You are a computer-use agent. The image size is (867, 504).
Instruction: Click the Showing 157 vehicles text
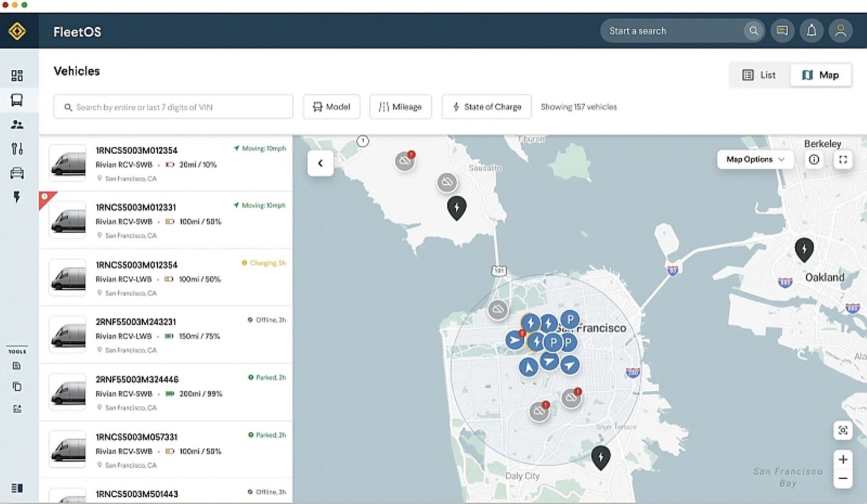click(579, 107)
